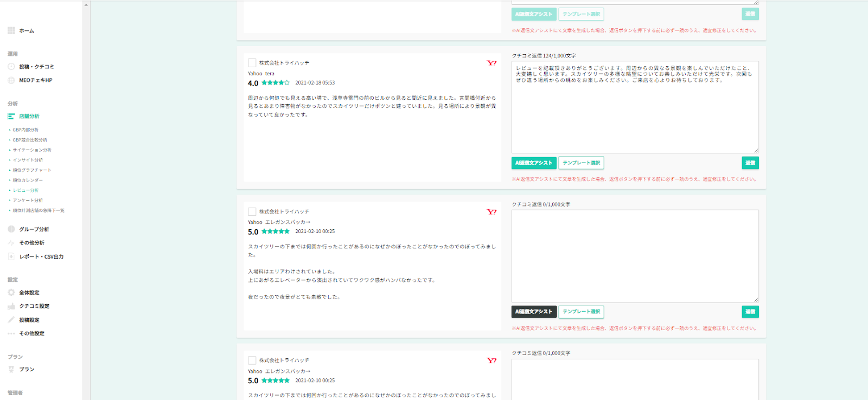Click 送信 under the 124/1,000 reply

tap(750, 163)
